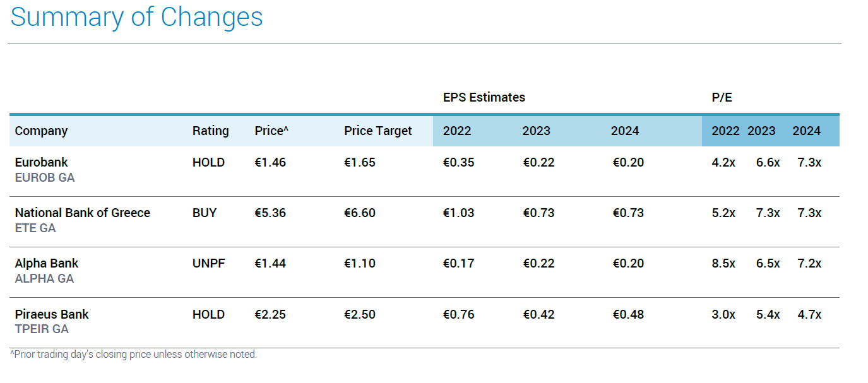
Task: Click the prior trading day footnote text
Action: tap(134, 354)
